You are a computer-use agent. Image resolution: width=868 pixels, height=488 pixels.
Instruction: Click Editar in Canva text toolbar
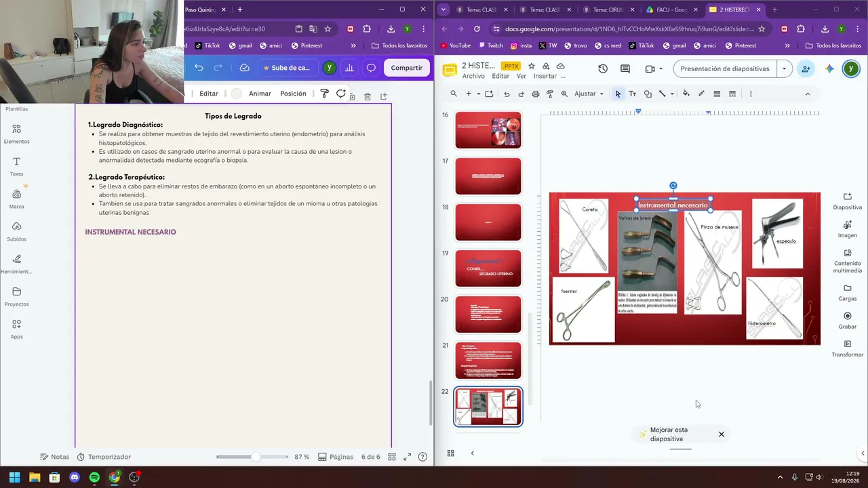pos(209,94)
